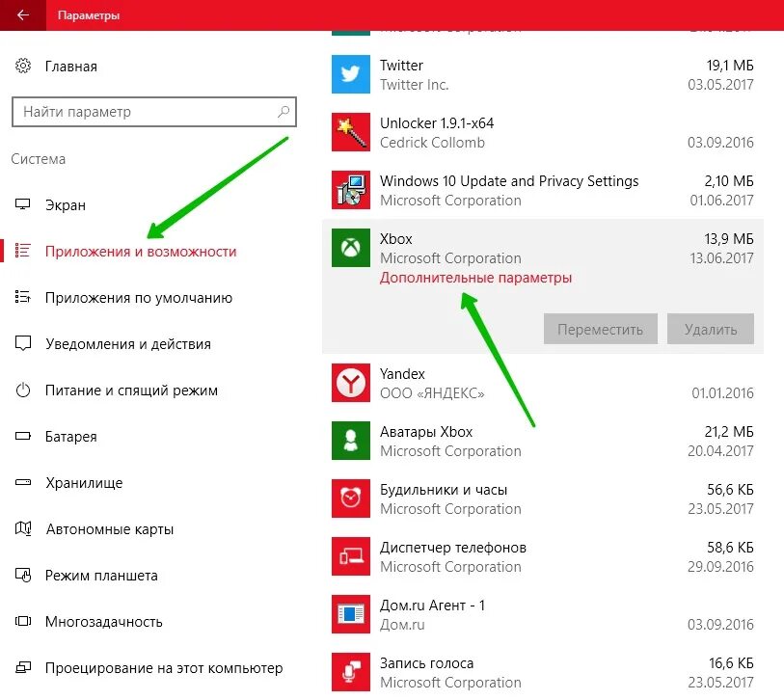This screenshot has height=700, width=784.
Task: Select the Дом.ru Агент - 1 entry
Action: pyautogui.click(x=432, y=605)
